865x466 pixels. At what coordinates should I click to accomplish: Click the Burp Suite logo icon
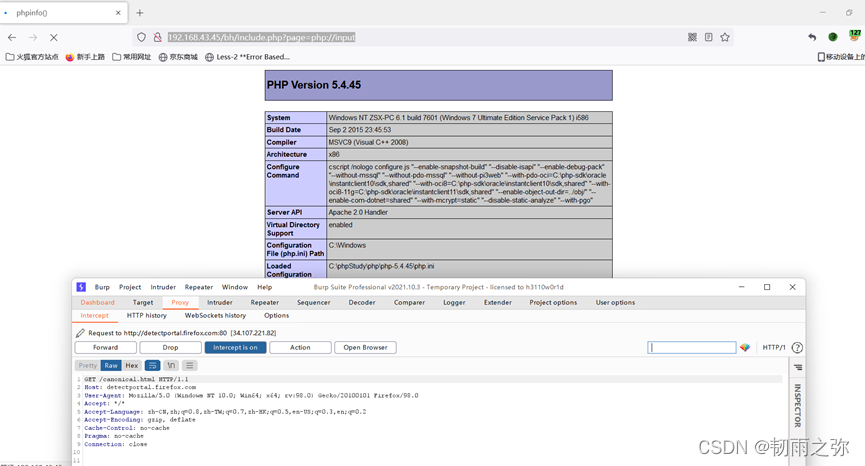point(81,287)
